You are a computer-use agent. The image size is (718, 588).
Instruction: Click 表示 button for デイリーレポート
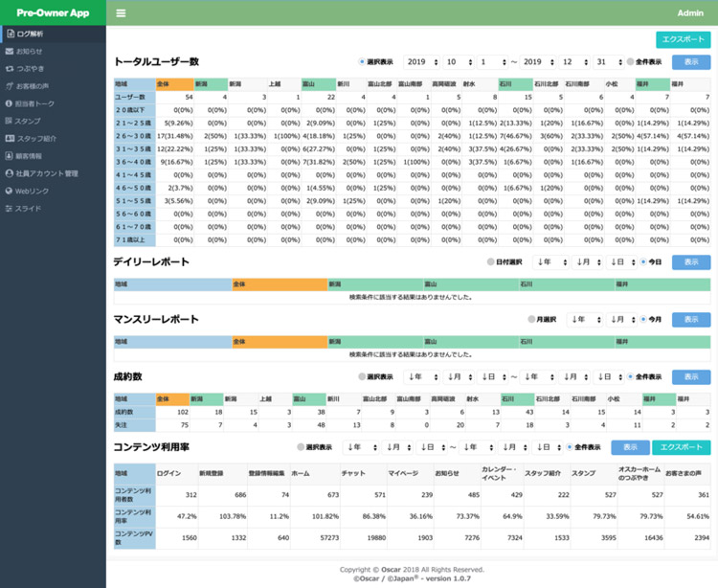(x=691, y=262)
